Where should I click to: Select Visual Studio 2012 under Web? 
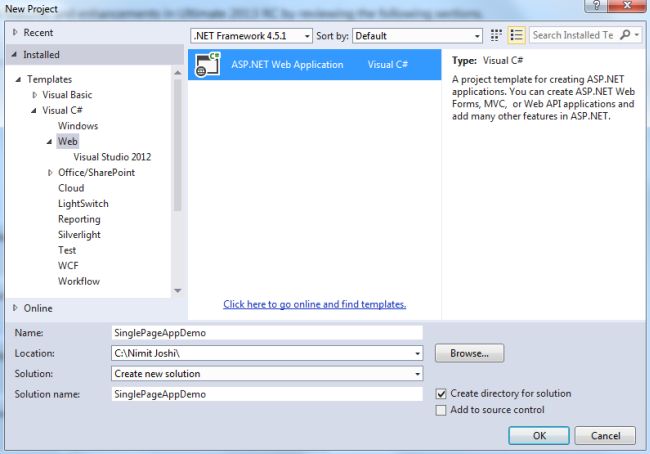[x=112, y=157]
